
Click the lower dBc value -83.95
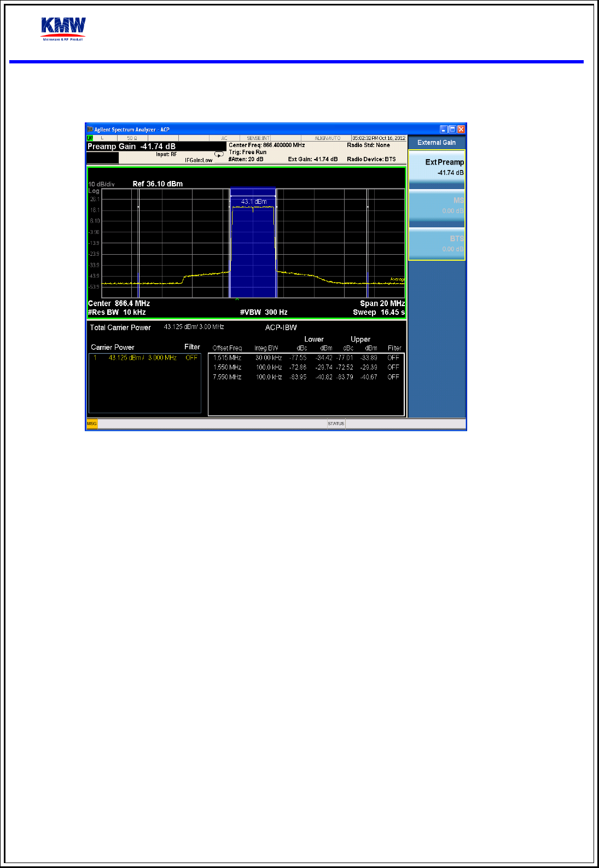pyautogui.click(x=298, y=377)
